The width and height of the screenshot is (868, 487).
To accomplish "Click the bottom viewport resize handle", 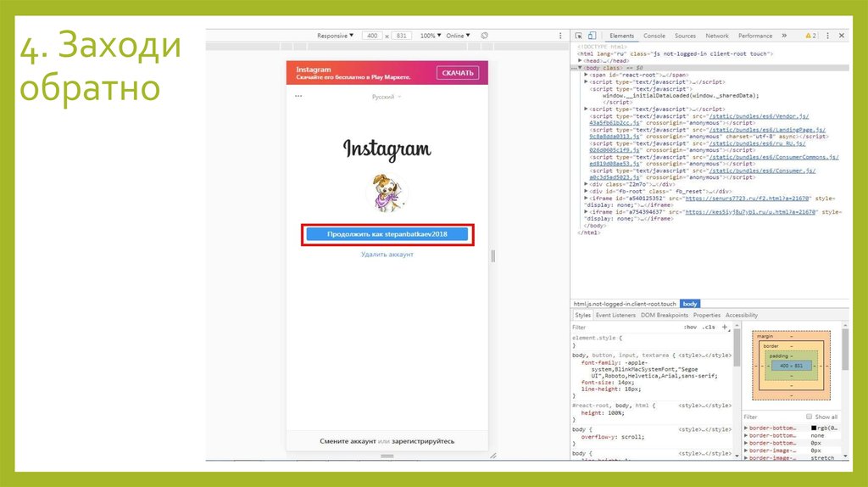I will 387,456.
